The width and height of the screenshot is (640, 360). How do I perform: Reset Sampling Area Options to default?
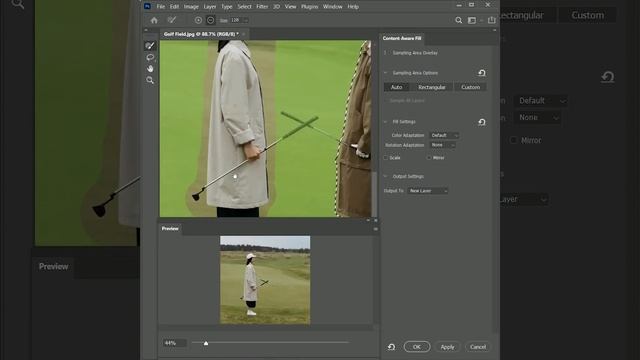[x=482, y=73]
